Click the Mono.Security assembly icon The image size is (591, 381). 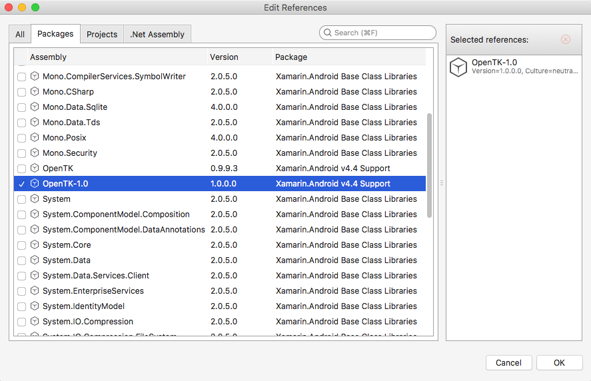[35, 153]
